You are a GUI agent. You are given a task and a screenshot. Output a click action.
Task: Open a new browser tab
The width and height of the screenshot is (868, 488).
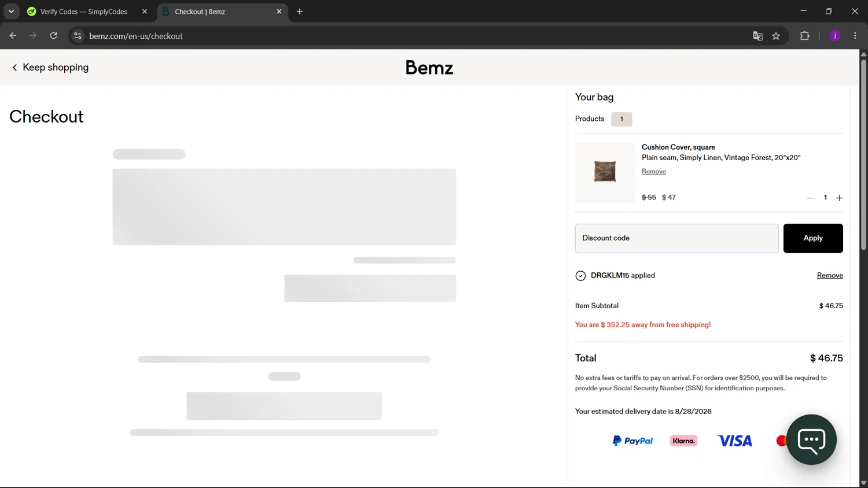300,12
